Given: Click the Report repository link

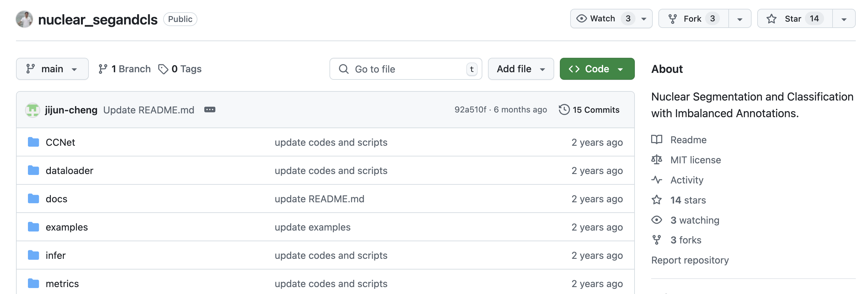Looking at the screenshot, I should coord(690,260).
